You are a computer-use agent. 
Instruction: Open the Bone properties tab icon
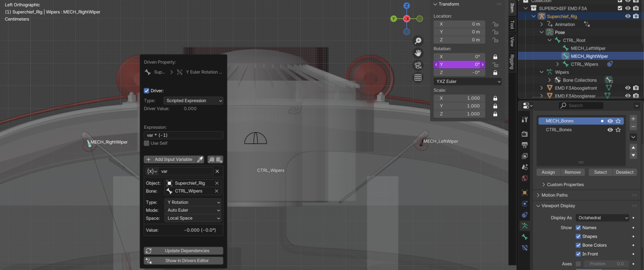point(525,237)
